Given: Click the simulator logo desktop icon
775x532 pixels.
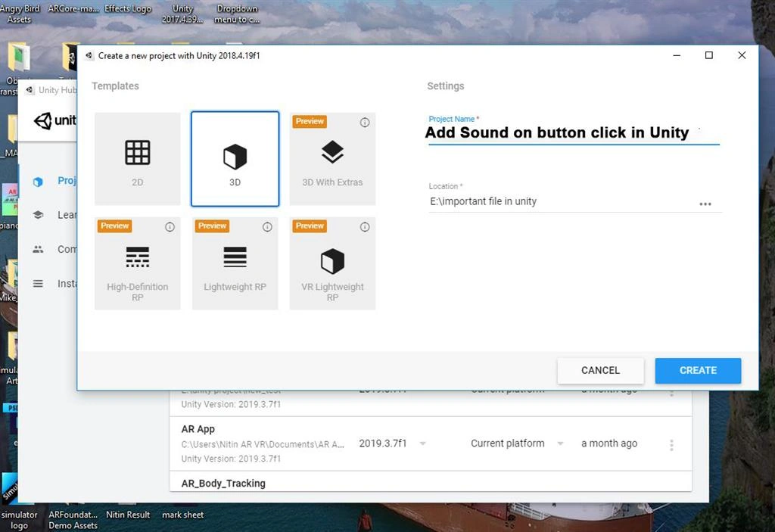Looking at the screenshot, I should [x=18, y=502].
